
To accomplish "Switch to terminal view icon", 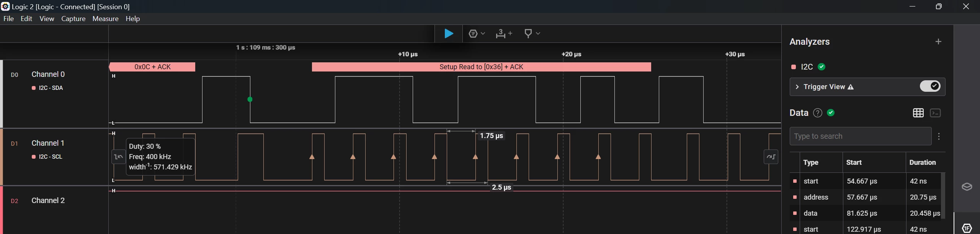I will click(x=935, y=113).
